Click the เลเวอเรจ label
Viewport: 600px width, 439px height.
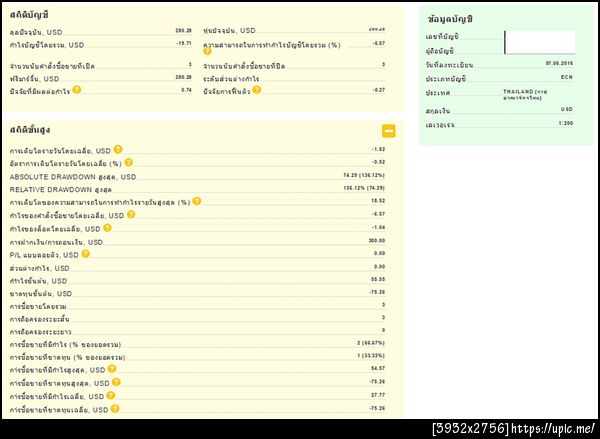click(x=440, y=125)
